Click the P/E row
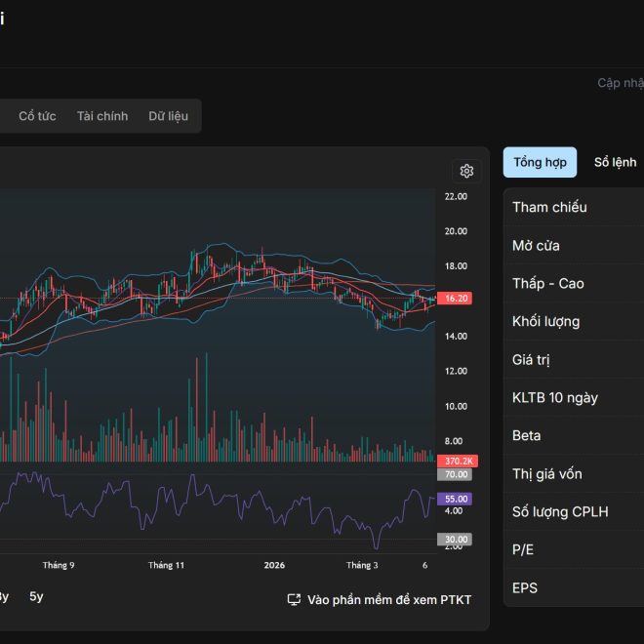 (x=573, y=549)
